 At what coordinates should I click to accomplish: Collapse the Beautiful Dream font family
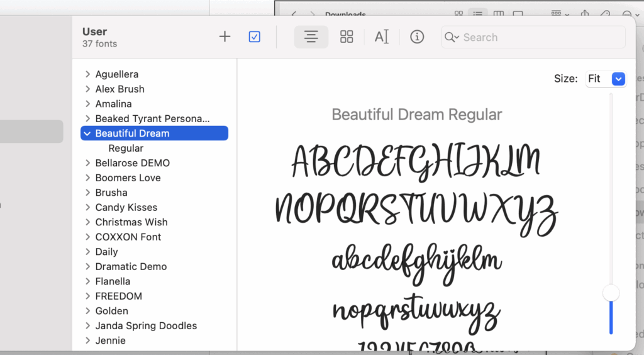(87, 133)
